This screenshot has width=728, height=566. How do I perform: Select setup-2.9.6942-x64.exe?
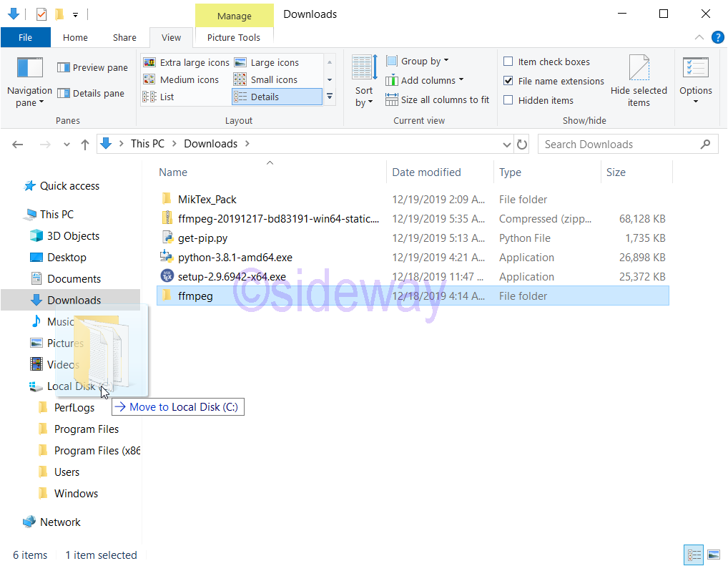(413, 276)
